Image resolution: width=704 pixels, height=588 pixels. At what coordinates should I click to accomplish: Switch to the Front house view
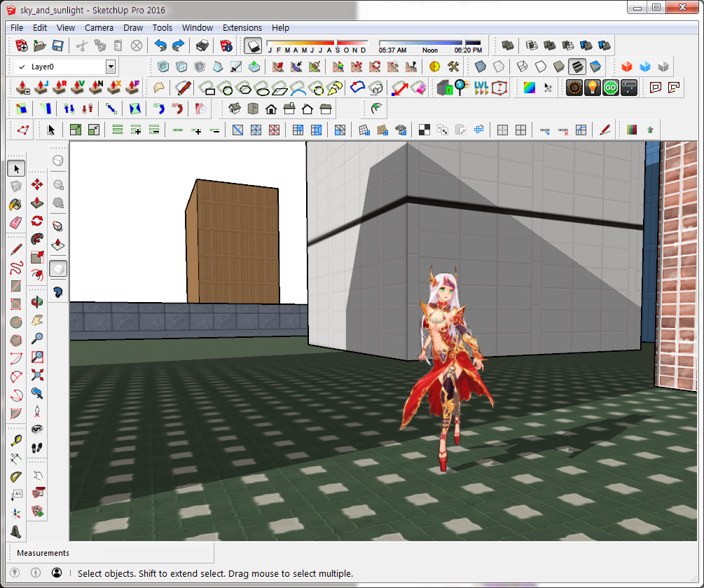pos(271,109)
